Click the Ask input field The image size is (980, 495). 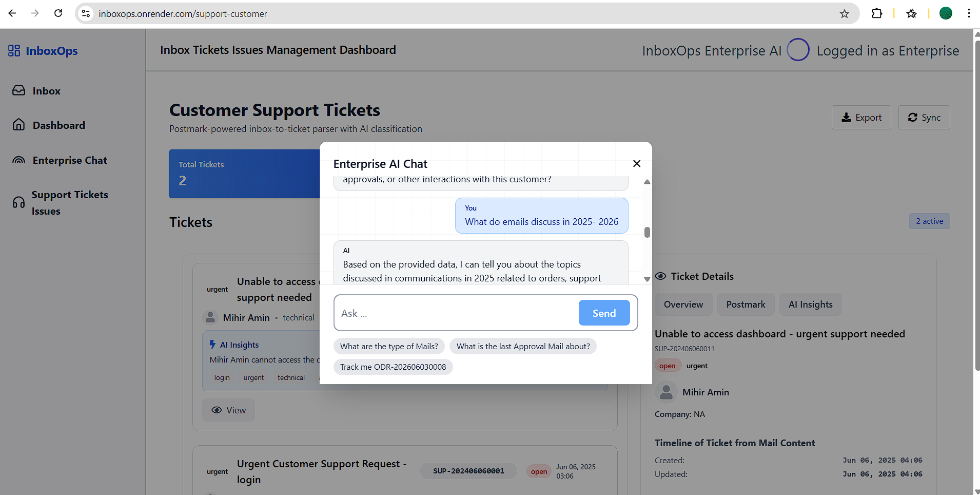(456, 313)
